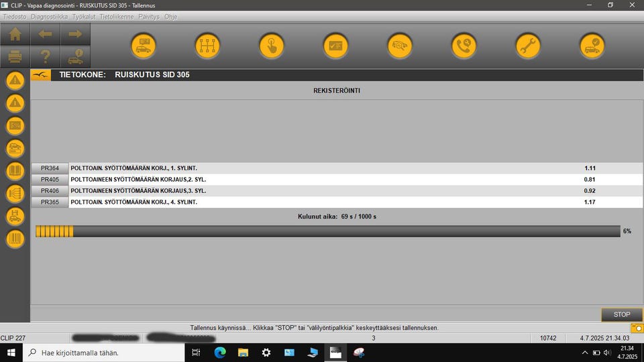Click the value 1.11
644x362 pixels.
[x=590, y=168]
